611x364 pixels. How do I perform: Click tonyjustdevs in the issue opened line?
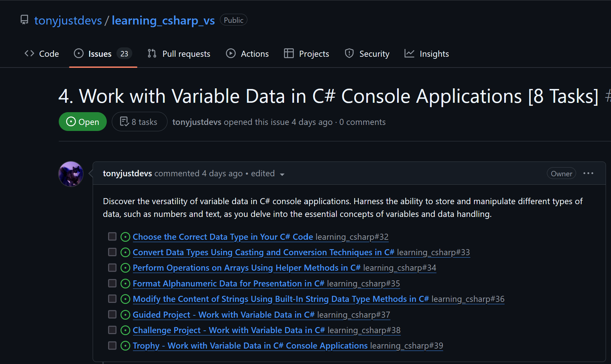[x=197, y=122]
